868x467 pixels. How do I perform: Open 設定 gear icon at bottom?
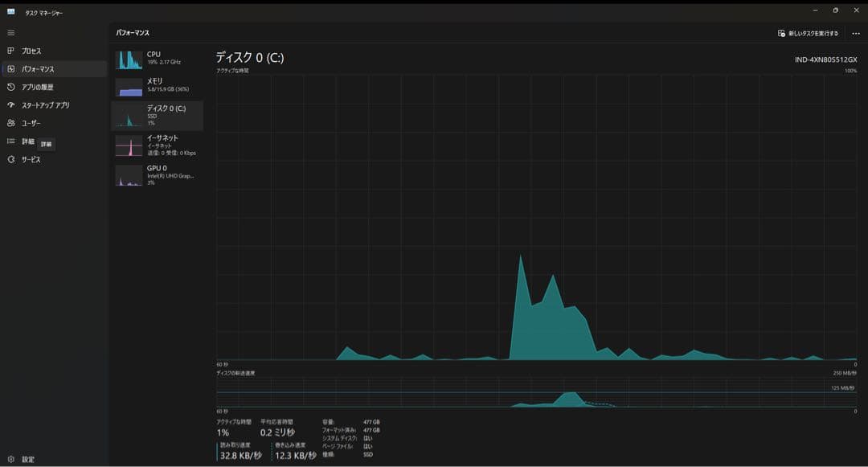click(x=11, y=459)
